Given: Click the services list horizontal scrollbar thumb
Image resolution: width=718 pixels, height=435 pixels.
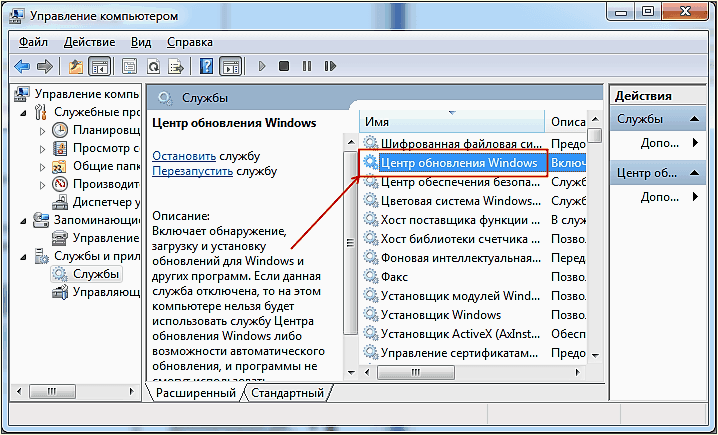Looking at the screenshot, I should click(x=416, y=372).
